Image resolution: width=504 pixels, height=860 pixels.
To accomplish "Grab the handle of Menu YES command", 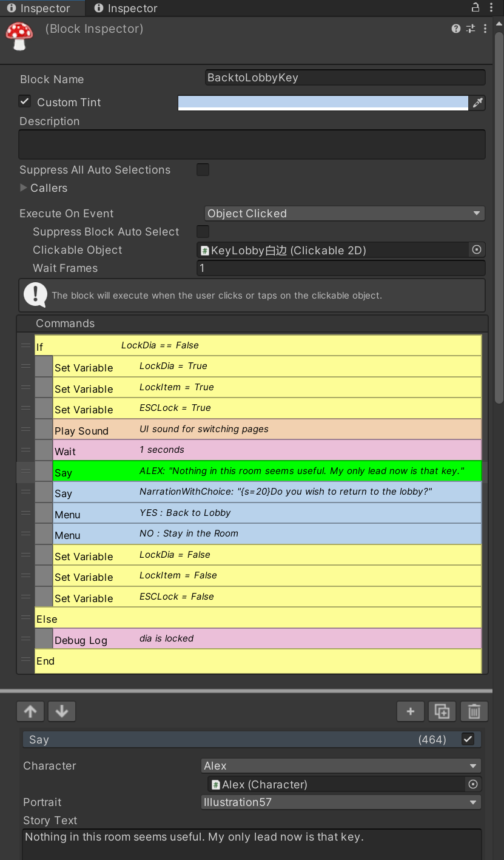I will (25, 513).
